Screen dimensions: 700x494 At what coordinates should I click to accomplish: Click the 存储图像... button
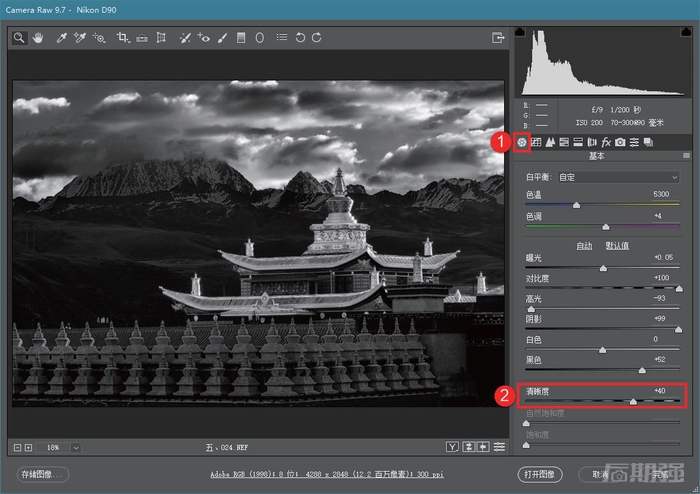pos(43,474)
